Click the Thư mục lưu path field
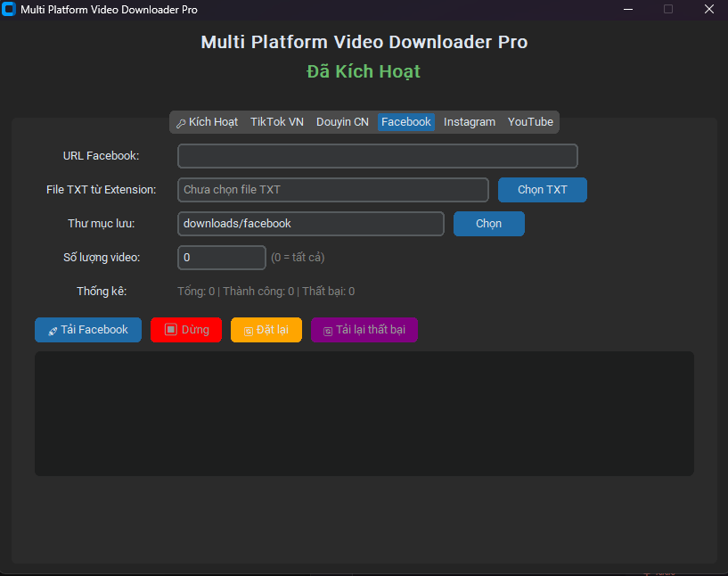The image size is (728, 576). [311, 224]
